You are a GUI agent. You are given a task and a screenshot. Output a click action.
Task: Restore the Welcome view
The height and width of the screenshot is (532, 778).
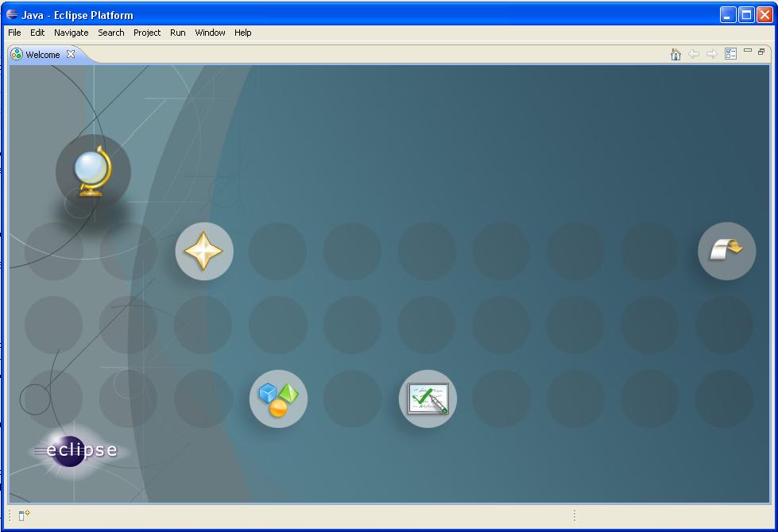click(x=761, y=51)
